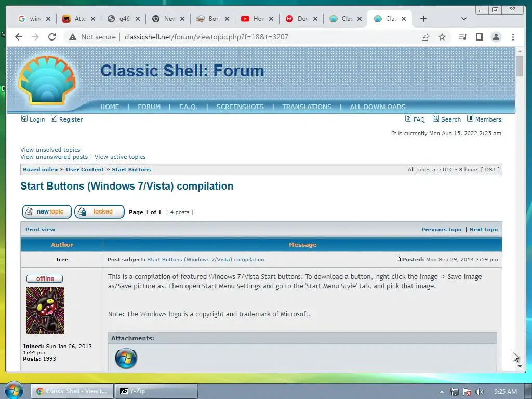Click the post icon beside Posted date

398,259
